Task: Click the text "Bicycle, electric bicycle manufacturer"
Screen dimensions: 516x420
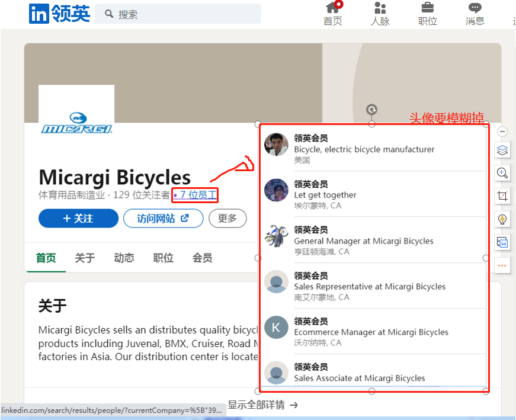Action: point(364,149)
